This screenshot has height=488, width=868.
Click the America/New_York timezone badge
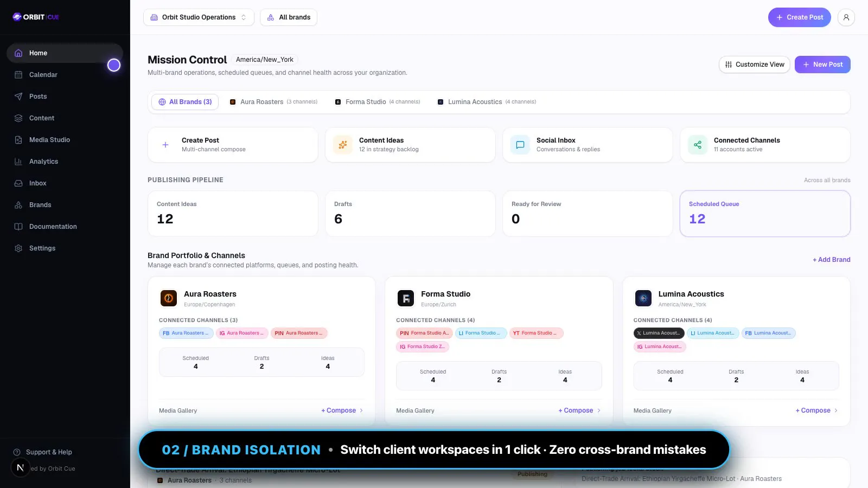(x=265, y=60)
